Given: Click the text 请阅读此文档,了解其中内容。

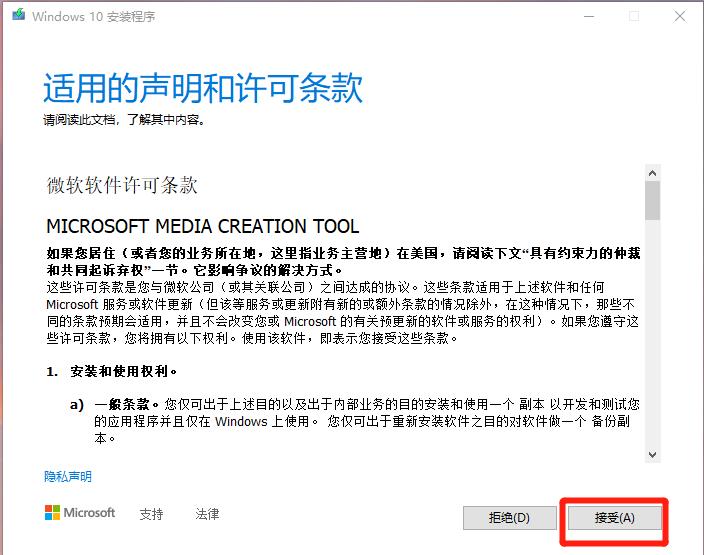Looking at the screenshot, I should 124,120.
